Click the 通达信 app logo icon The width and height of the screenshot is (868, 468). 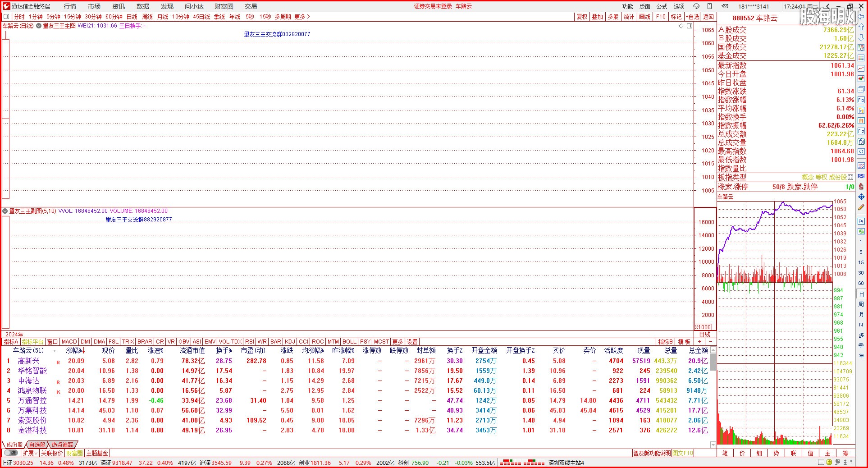pyautogui.click(x=6, y=6)
